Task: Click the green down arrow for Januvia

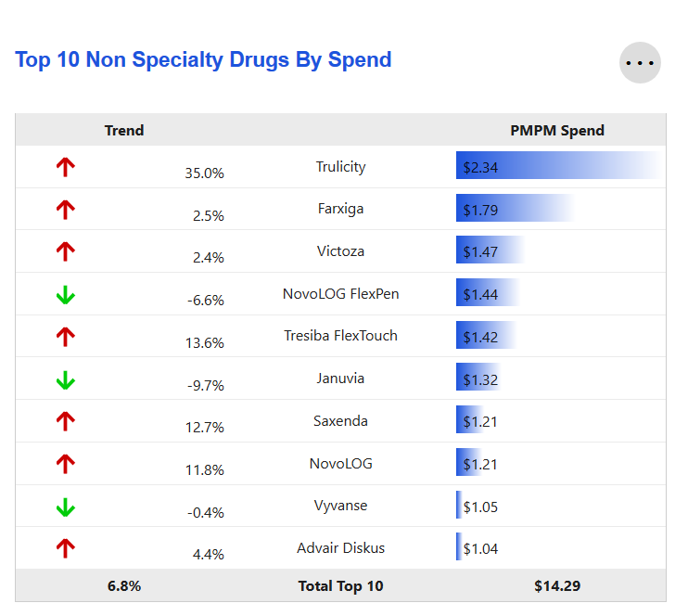Action: pyautogui.click(x=65, y=379)
